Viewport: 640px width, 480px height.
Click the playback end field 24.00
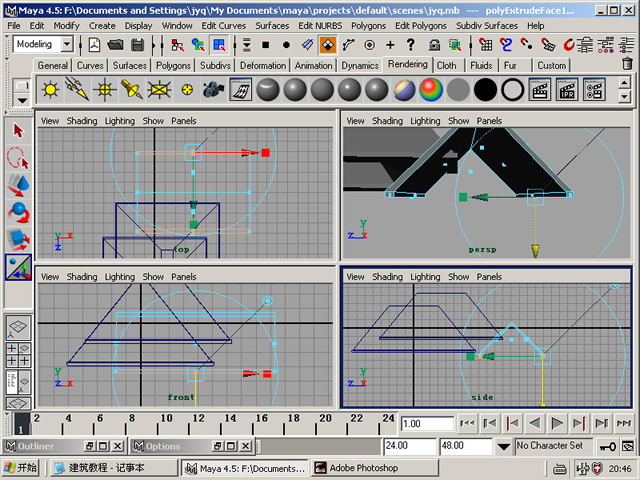click(x=409, y=446)
